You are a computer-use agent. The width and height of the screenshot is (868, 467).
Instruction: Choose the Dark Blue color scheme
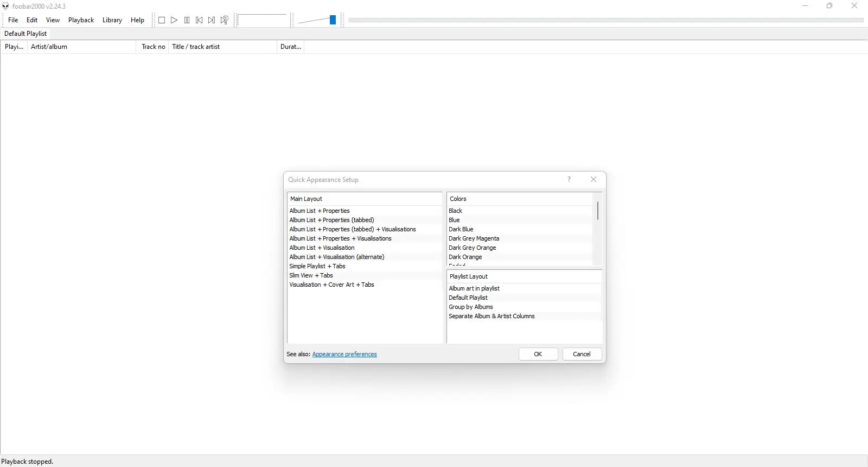click(x=520, y=229)
